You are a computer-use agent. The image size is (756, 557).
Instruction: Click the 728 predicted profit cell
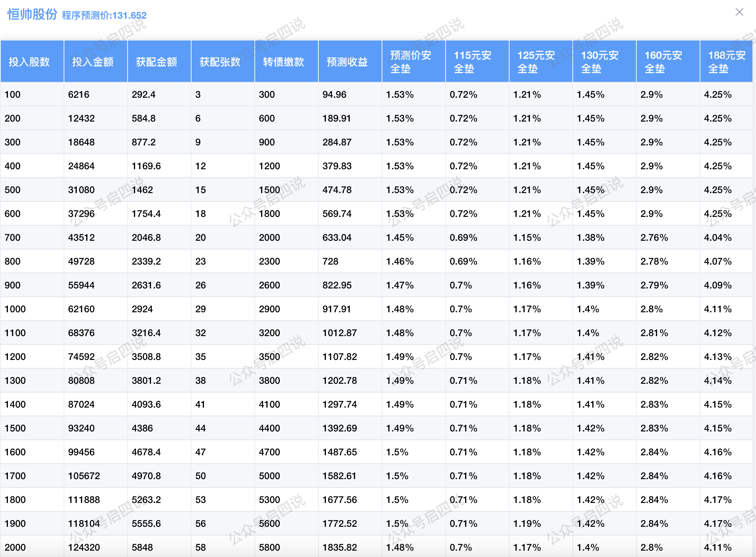(330, 261)
